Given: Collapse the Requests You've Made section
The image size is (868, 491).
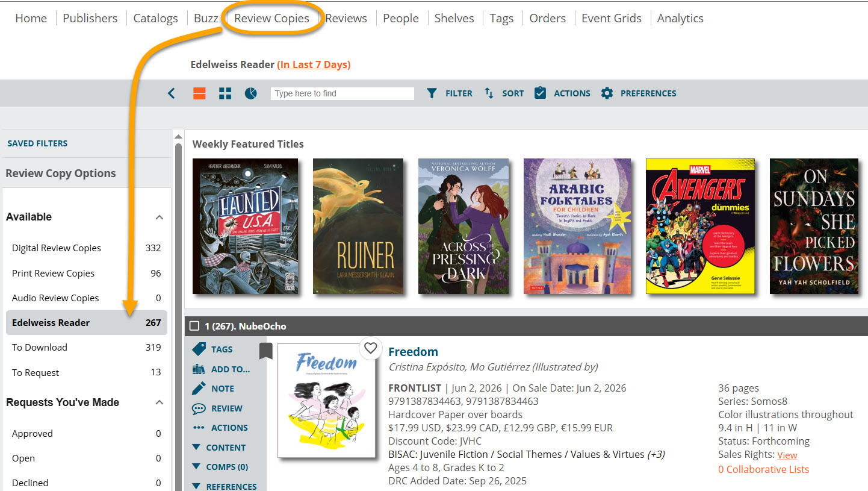Looking at the screenshot, I should pos(159,402).
